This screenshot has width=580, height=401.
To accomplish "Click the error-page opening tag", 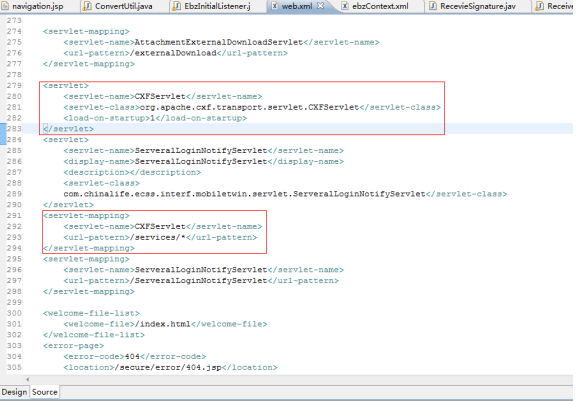I will pyautogui.click(x=73, y=346).
